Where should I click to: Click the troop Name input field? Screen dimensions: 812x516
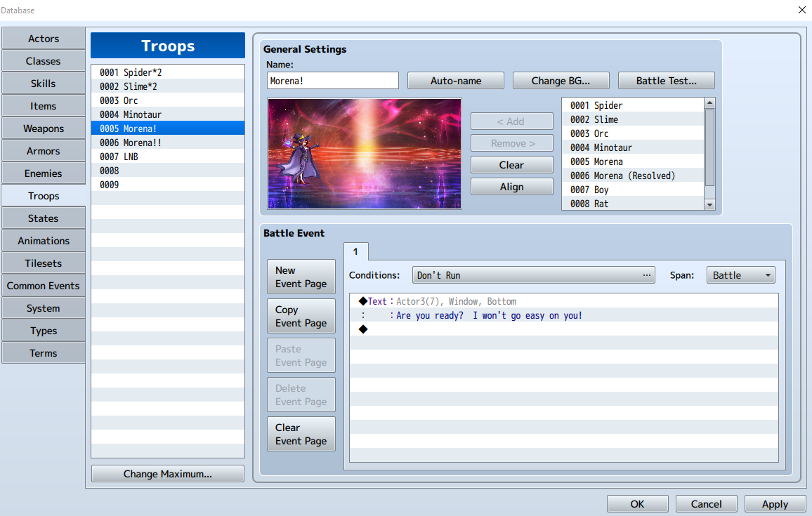[x=332, y=80]
